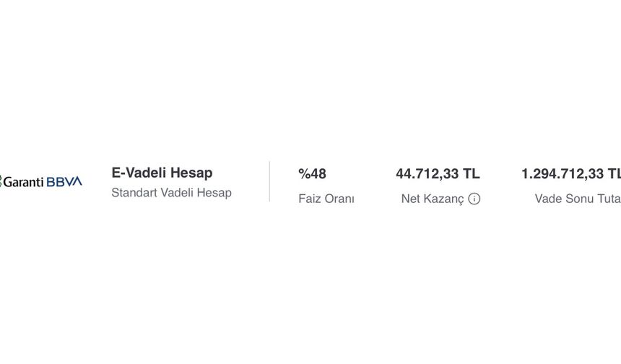Click the black Garanti word in logo
Viewport: 621px width, 364px height.
[x=23, y=182]
